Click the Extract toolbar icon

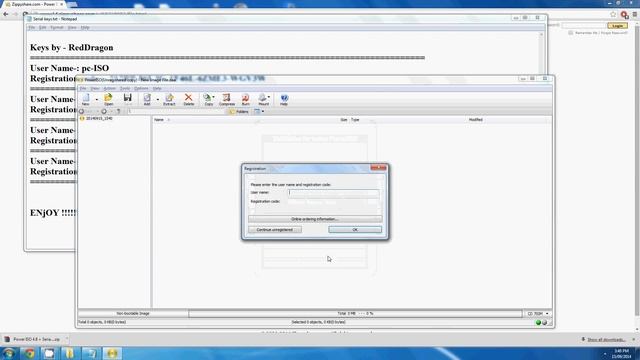pos(169,99)
